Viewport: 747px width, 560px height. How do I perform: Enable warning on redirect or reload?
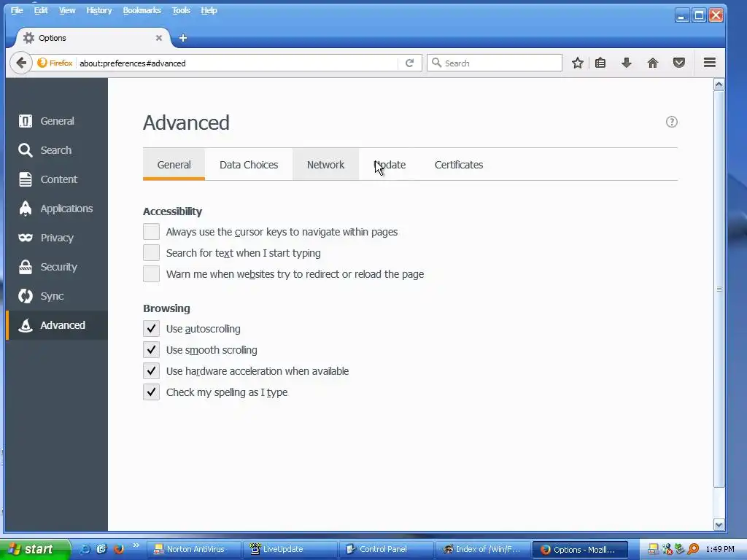[151, 274]
